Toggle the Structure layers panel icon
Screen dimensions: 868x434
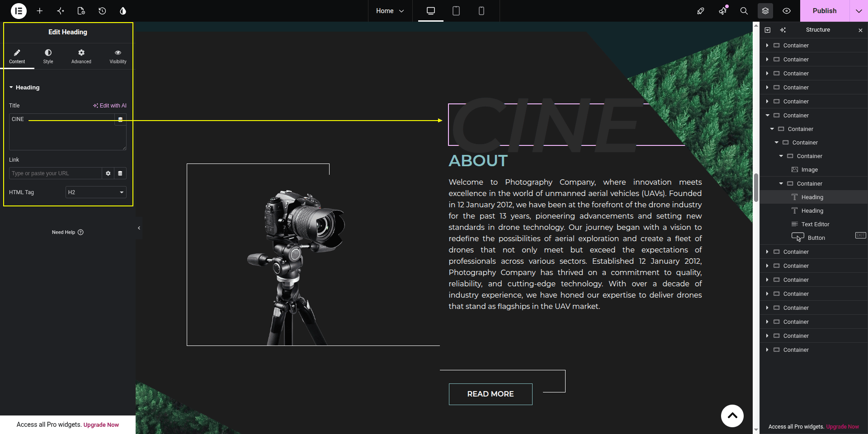pos(765,11)
